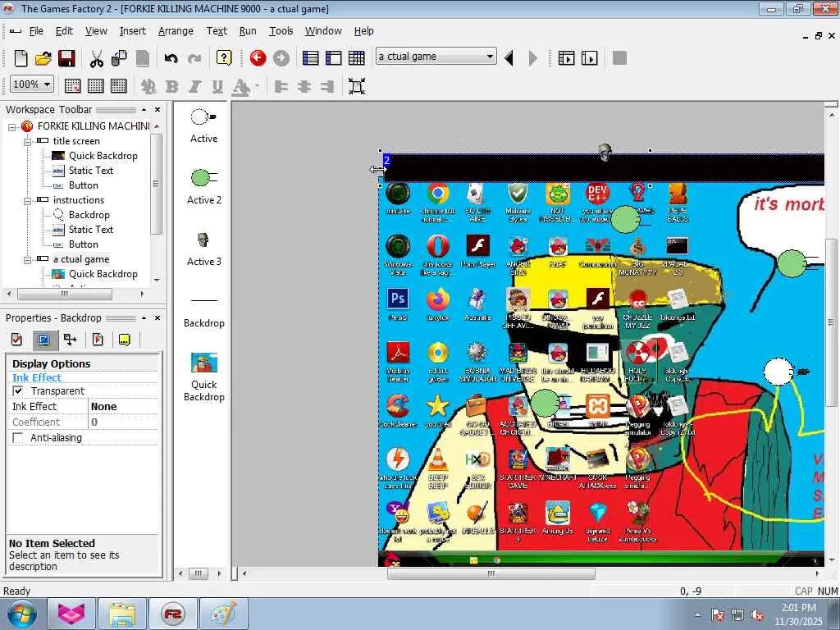Collapse the Properties panel arrow
Image resolution: width=840 pixels, height=630 pixels.
click(144, 317)
